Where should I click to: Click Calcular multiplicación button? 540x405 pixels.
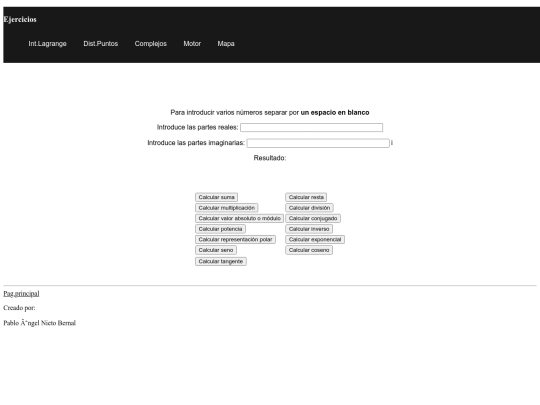(x=227, y=208)
